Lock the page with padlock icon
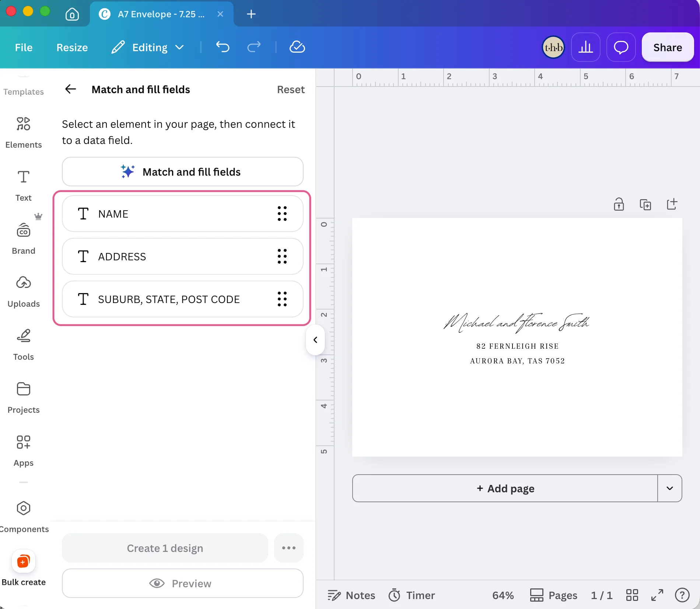The width and height of the screenshot is (700, 609). click(619, 204)
